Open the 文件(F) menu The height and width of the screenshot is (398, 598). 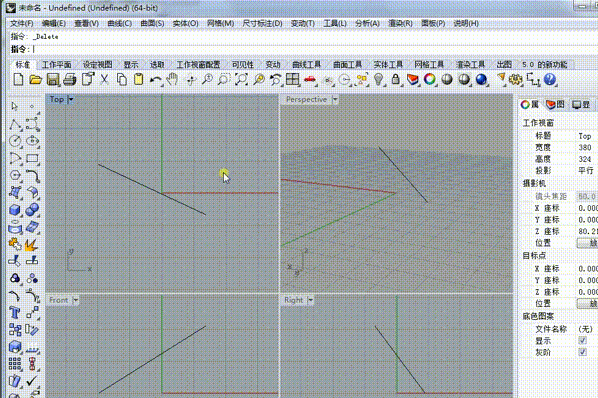22,23
